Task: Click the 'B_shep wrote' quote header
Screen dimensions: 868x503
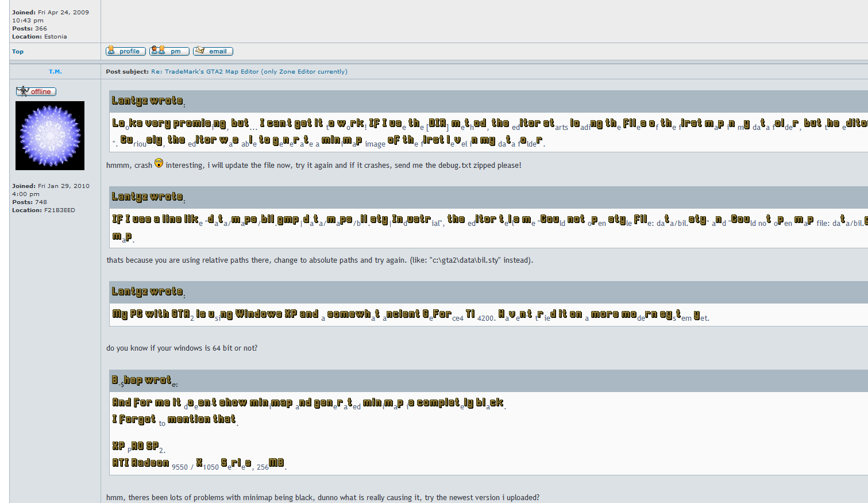Action: tap(144, 381)
